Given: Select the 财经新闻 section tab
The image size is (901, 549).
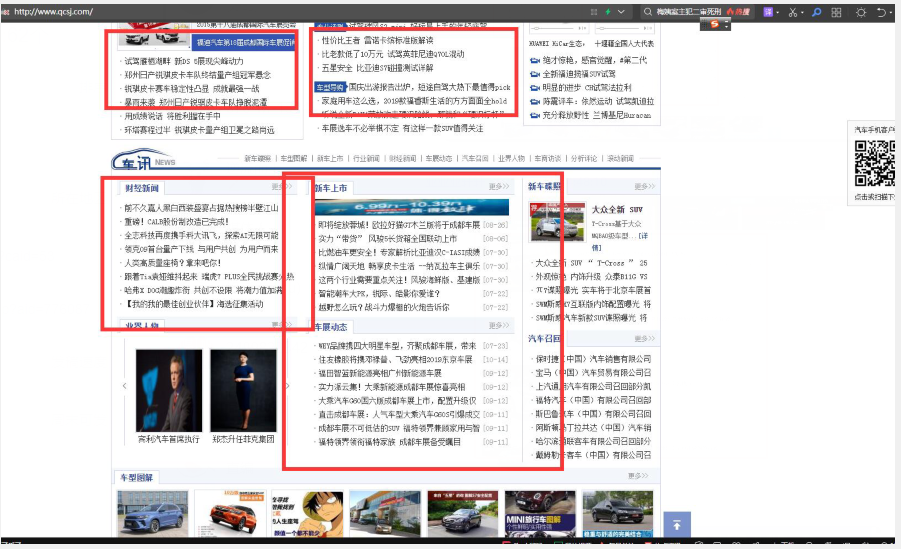Looking at the screenshot, I should coord(142,188).
